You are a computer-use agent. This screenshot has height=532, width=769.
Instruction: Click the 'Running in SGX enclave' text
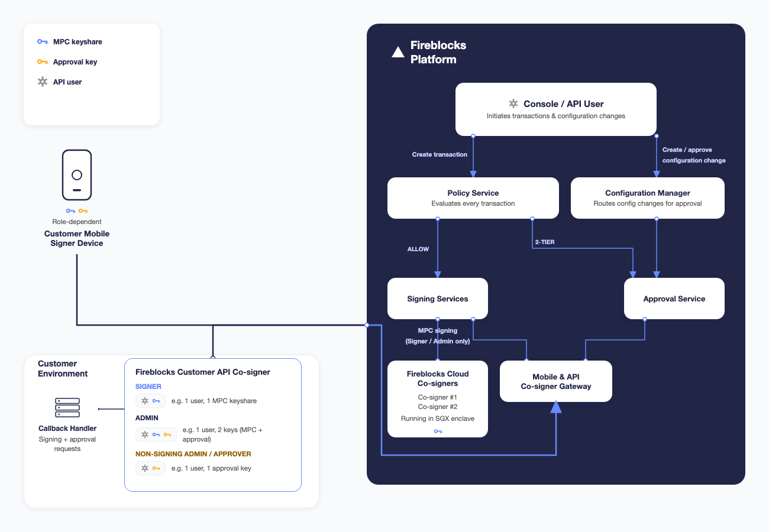pos(438,419)
